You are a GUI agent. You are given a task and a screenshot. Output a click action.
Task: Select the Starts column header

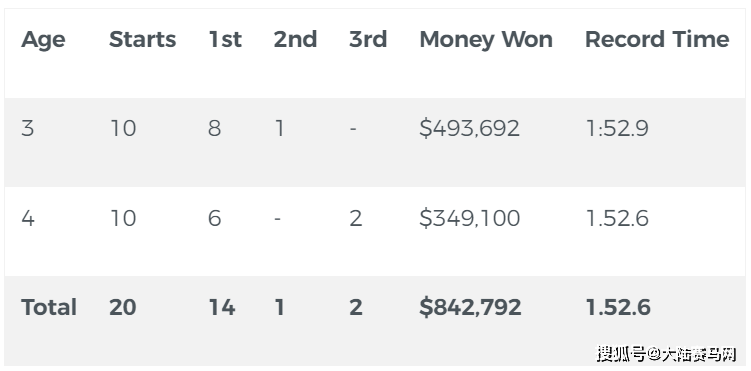(x=143, y=39)
